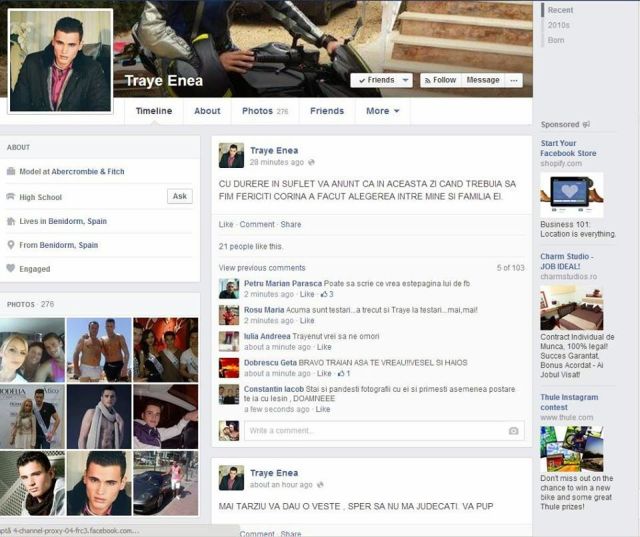This screenshot has width=640, height=537.
Task: Switch to the About tab
Action: [x=207, y=111]
